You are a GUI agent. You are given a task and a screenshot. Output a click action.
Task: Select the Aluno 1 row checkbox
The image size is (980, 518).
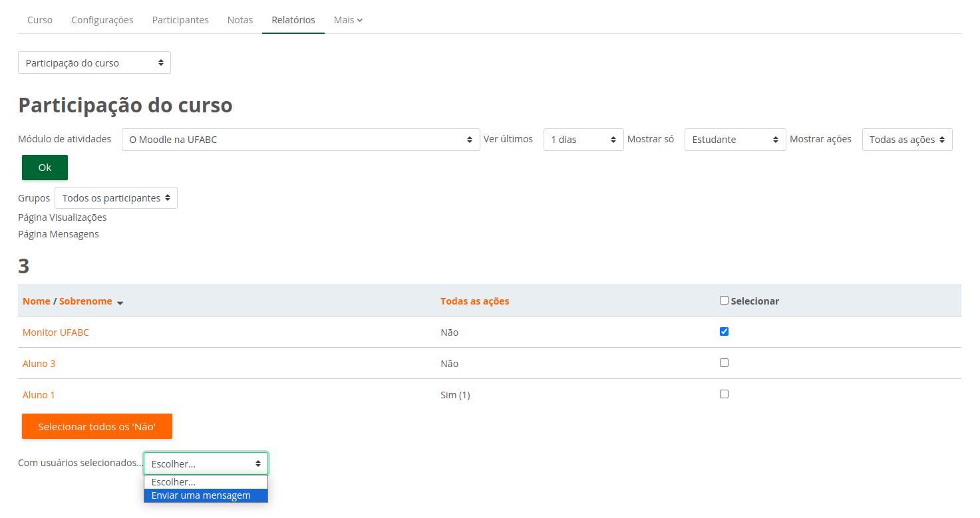(724, 394)
